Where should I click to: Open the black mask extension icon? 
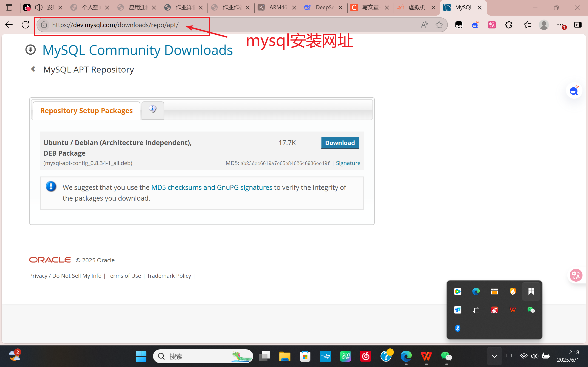click(458, 25)
